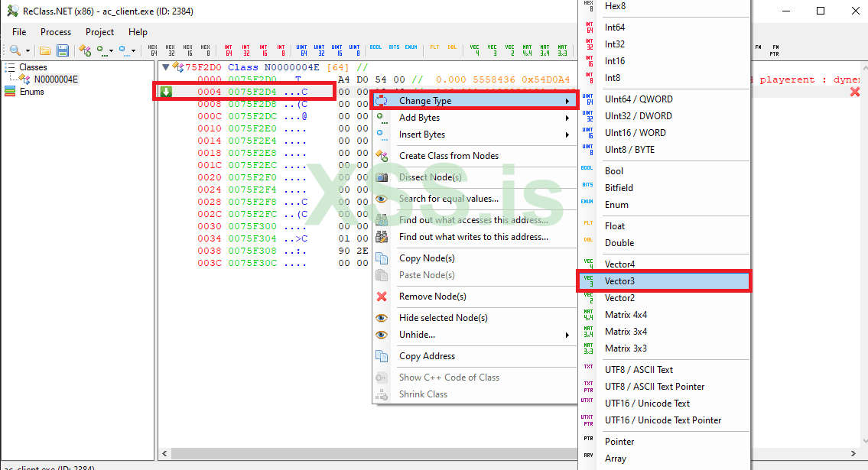
Task: Select the DBL double toolbar icon
Action: [452, 47]
